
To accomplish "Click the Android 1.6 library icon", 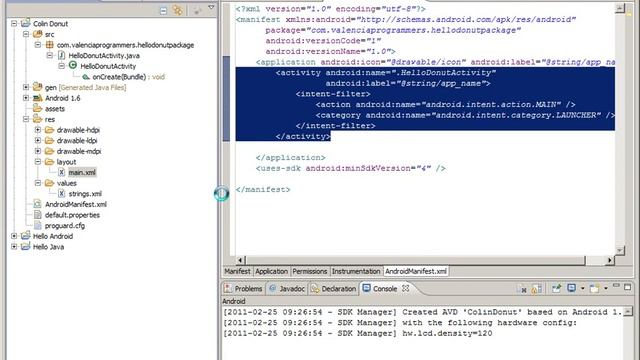I will click(38, 98).
